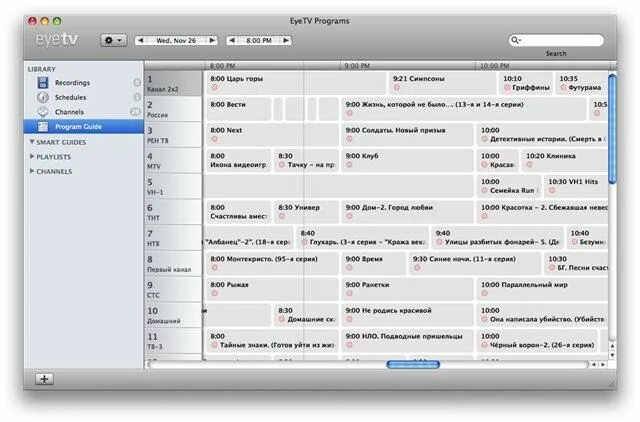The image size is (640, 422).
Task: Click the Recordings disk icon
Action: click(x=43, y=83)
